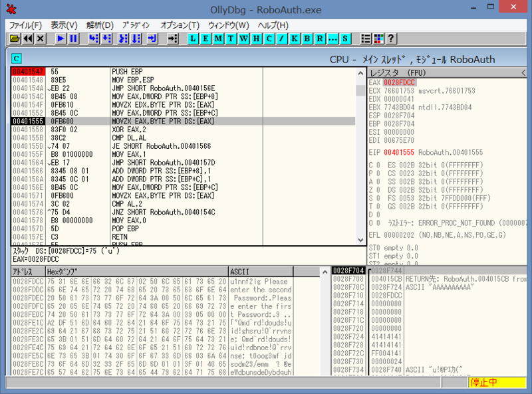Viewport: 532px width, 394px height.
Task: Click the Step into icon
Action: (94, 39)
